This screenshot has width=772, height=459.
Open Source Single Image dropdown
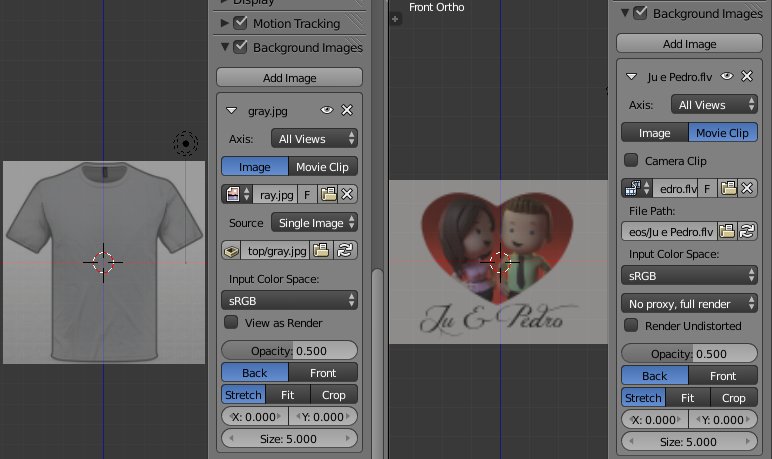(x=314, y=223)
